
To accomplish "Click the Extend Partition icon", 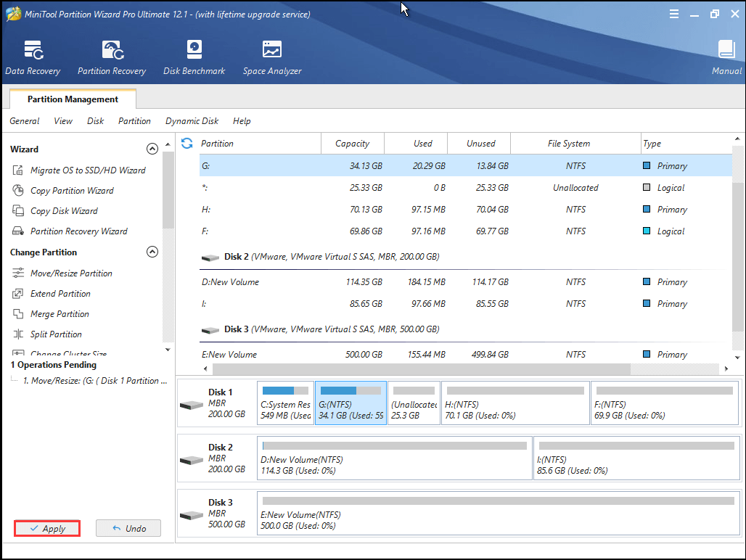I will 18,293.
